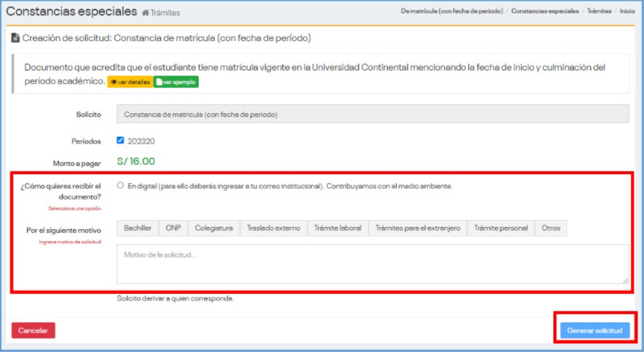Click the blue Generar solicitud button
This screenshot has height=352, width=644.
pyautogui.click(x=595, y=330)
